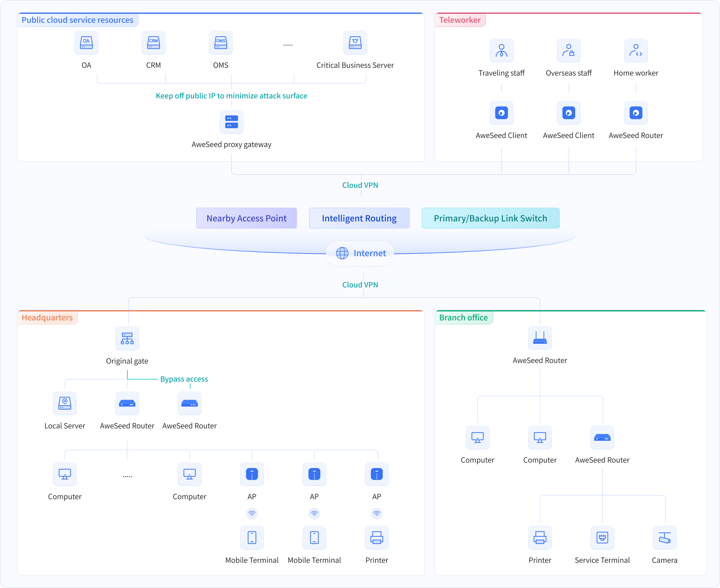
Task: Click the Branch office top AweSeed Router icon
Action: (x=540, y=338)
